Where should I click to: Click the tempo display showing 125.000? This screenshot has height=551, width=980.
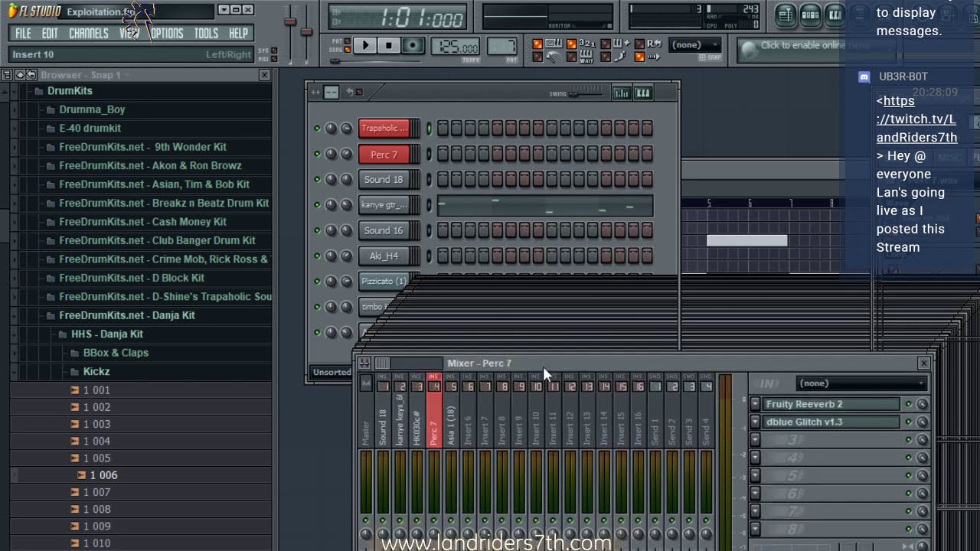456,47
